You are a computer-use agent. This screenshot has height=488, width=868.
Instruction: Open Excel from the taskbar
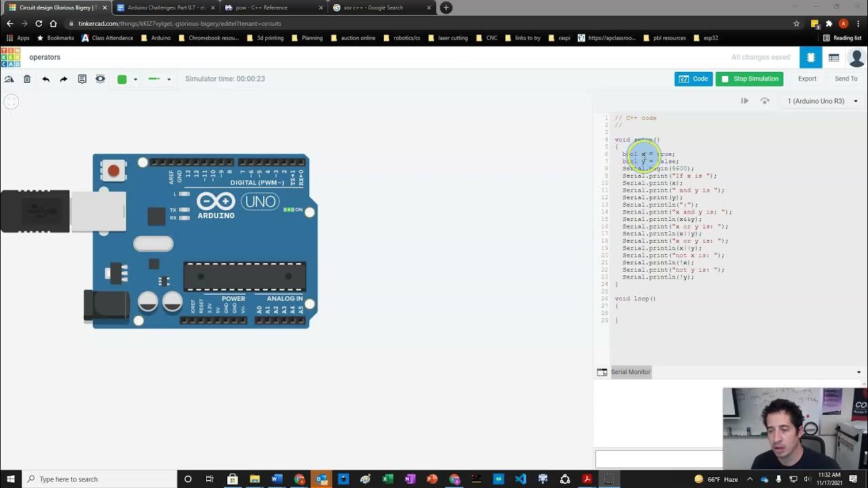[x=387, y=479]
